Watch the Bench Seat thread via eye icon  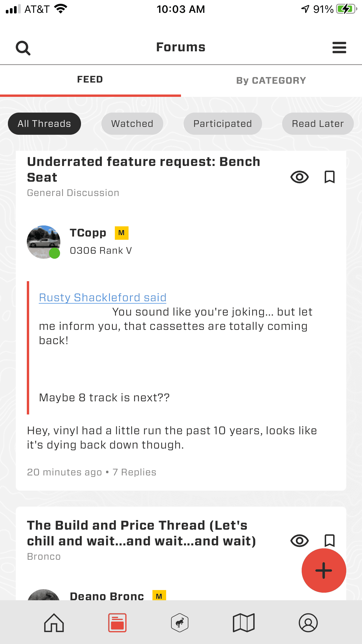(x=299, y=177)
